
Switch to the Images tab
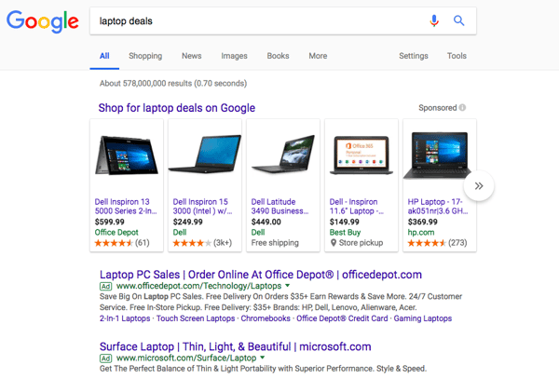tap(234, 56)
